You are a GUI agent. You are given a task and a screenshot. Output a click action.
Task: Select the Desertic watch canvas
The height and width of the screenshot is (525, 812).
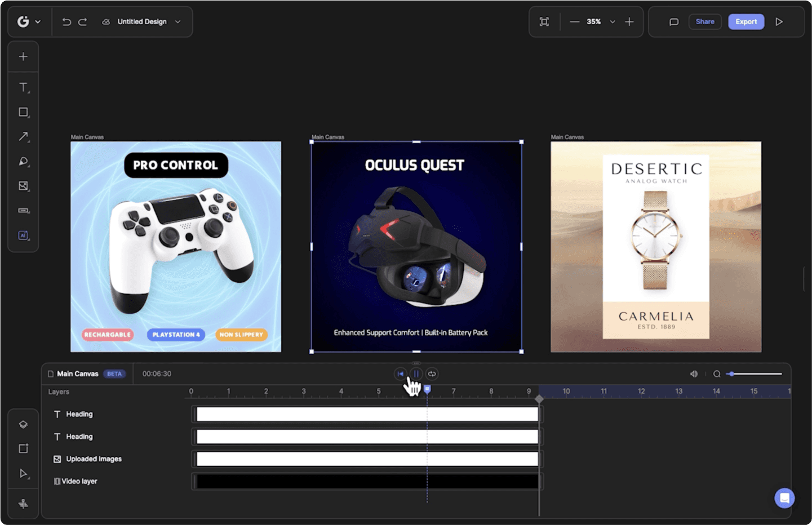[656, 247]
